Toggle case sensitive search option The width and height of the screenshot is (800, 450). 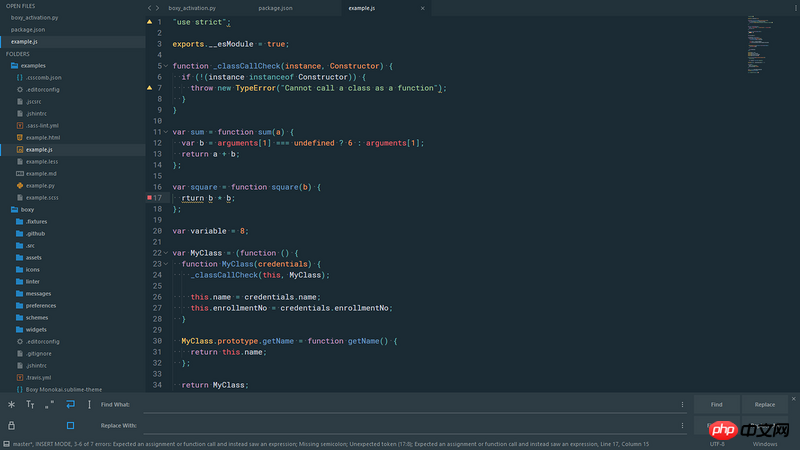pos(30,405)
